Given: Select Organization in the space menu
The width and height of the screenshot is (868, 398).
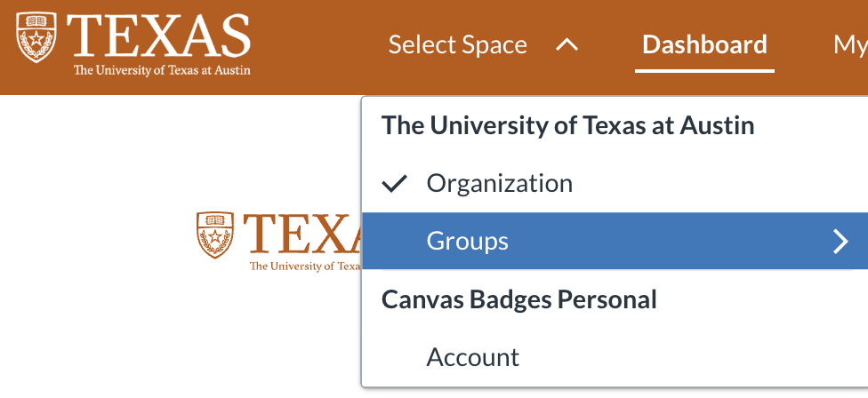Looking at the screenshot, I should pyautogui.click(x=499, y=184).
